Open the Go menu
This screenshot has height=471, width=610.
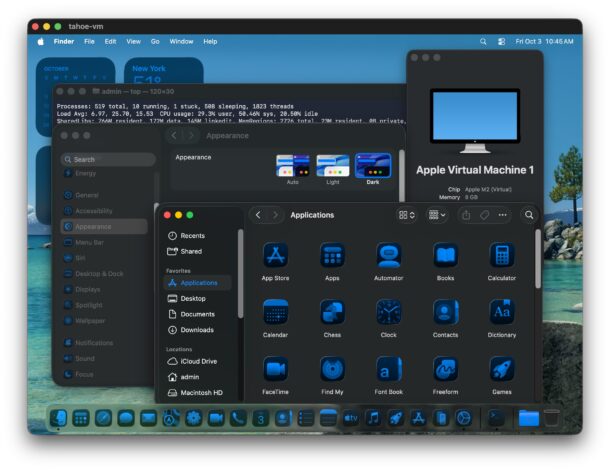(x=155, y=42)
